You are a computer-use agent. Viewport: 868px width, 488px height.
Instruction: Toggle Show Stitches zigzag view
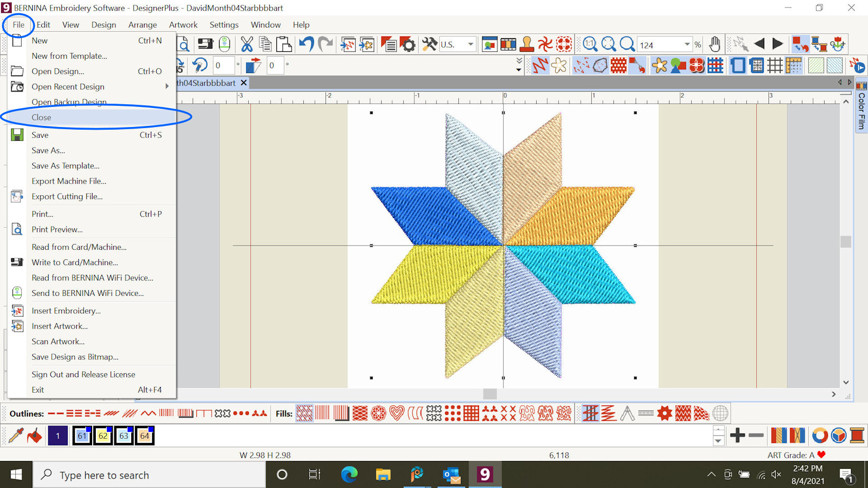[x=540, y=66]
